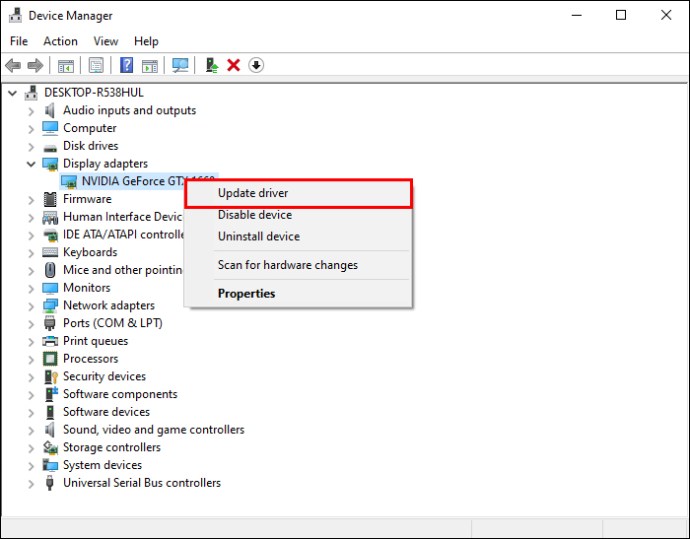Click the Help question mark toolbar icon

click(127, 65)
